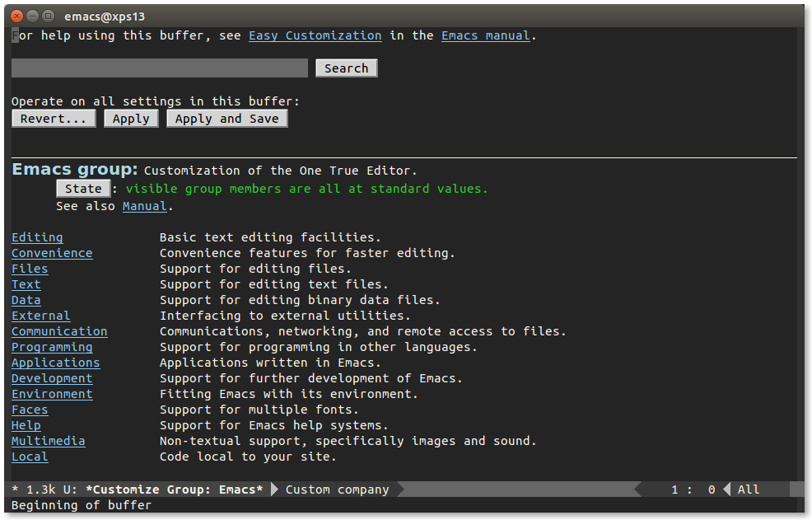This screenshot has height=520, width=812.
Task: Click the line number 1 in mode line
Action: point(674,490)
